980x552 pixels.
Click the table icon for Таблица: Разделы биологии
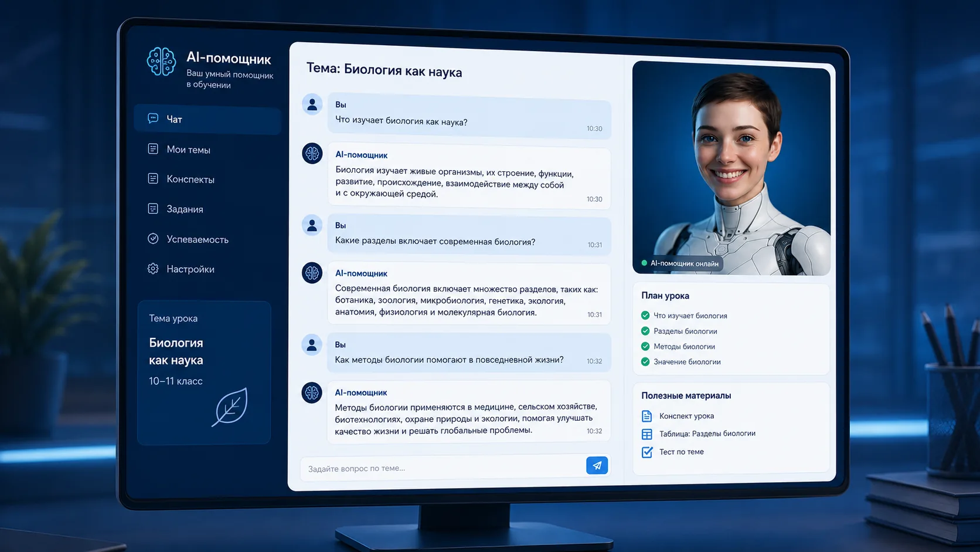coord(647,434)
